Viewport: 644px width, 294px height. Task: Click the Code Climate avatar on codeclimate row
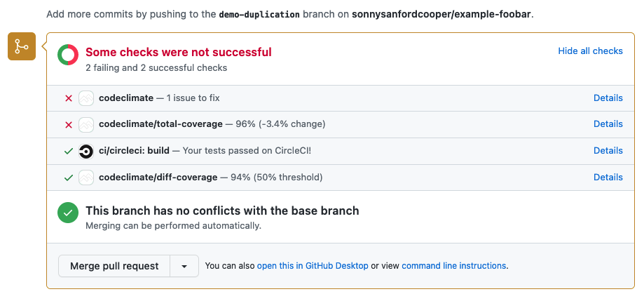click(85, 98)
